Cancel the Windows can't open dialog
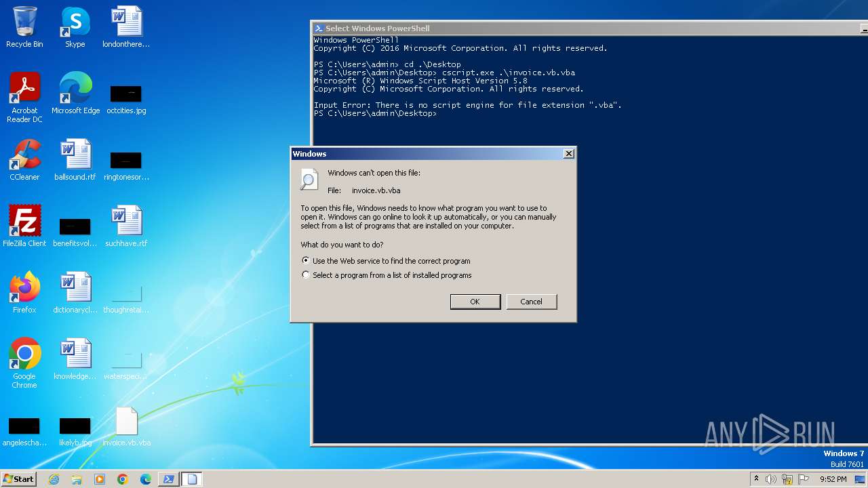Viewport: 868px width, 488px height. click(531, 302)
